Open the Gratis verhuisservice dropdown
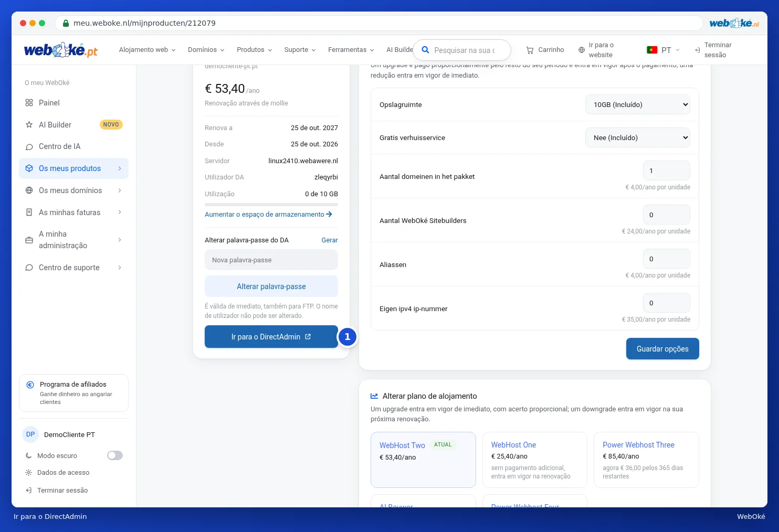The image size is (779, 532). point(638,137)
